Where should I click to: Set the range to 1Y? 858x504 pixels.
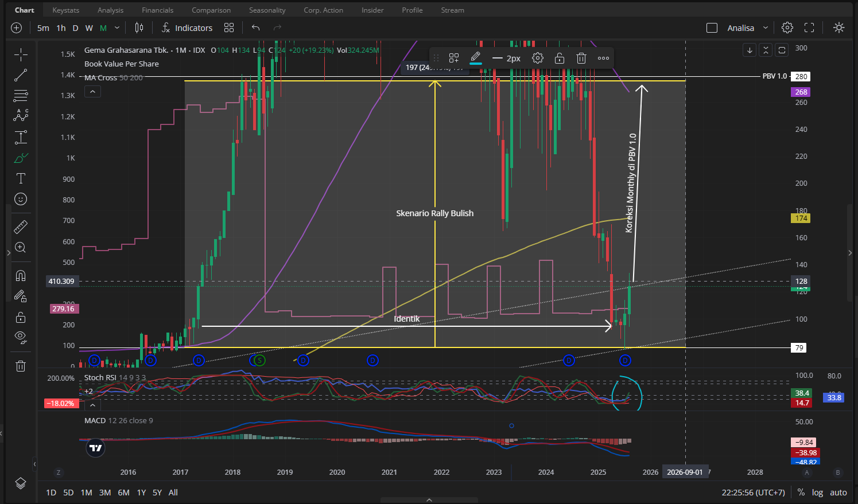tap(141, 493)
